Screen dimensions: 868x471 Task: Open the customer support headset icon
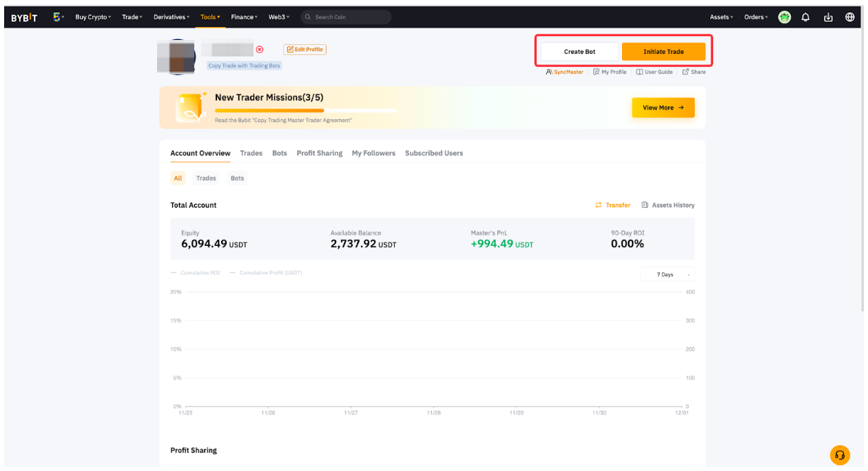840,454
